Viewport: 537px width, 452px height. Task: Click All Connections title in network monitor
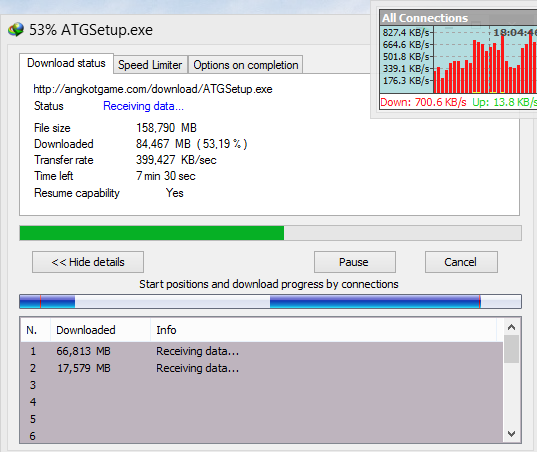click(x=425, y=18)
